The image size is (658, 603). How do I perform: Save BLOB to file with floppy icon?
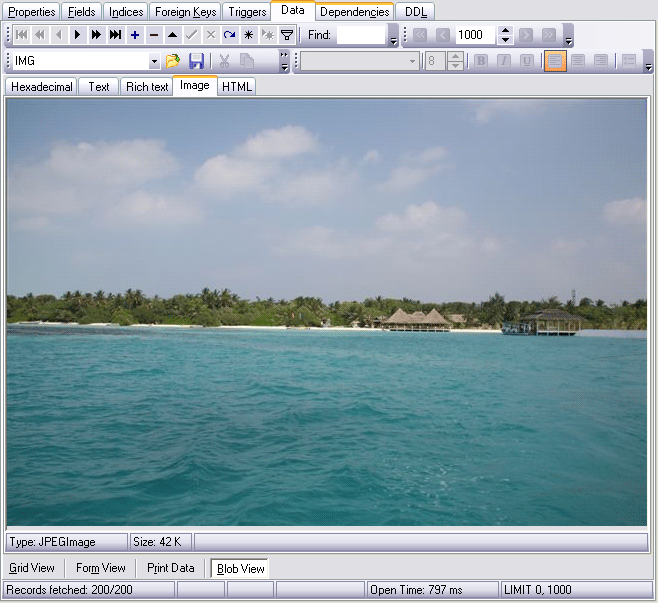click(x=196, y=62)
